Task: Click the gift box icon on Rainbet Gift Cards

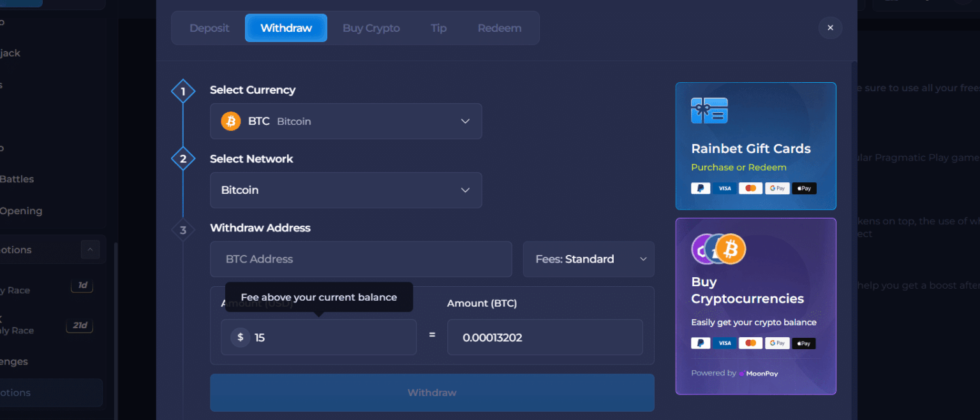Action: [709, 110]
